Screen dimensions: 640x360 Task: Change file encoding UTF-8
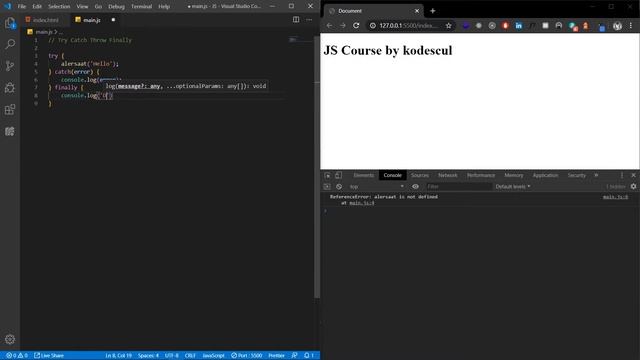tap(172, 356)
